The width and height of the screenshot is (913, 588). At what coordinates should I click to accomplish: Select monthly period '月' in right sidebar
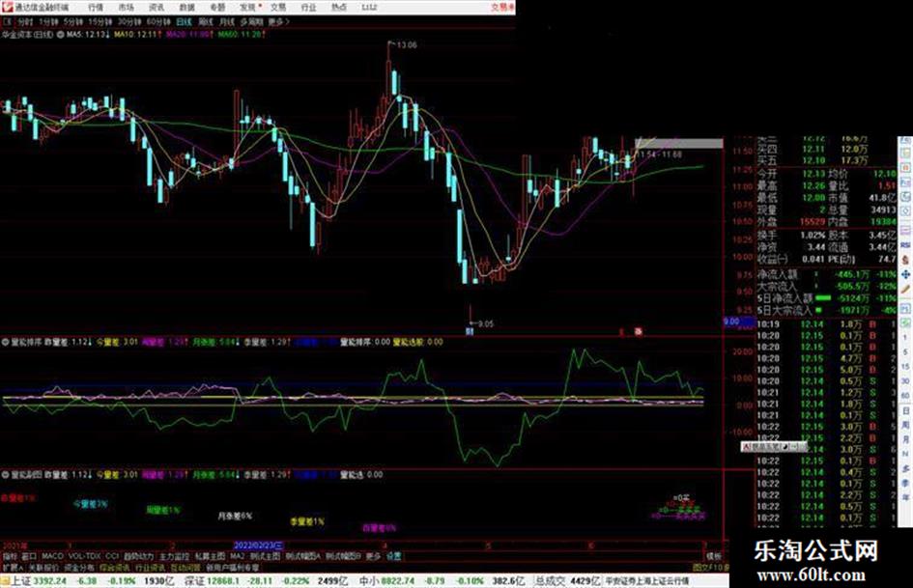tap(905, 439)
